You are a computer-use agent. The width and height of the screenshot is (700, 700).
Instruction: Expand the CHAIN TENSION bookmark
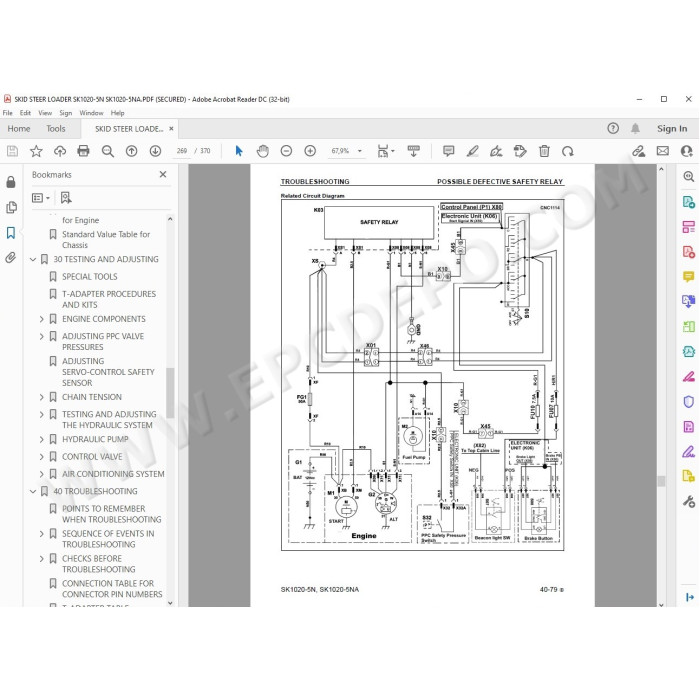[x=42, y=397]
